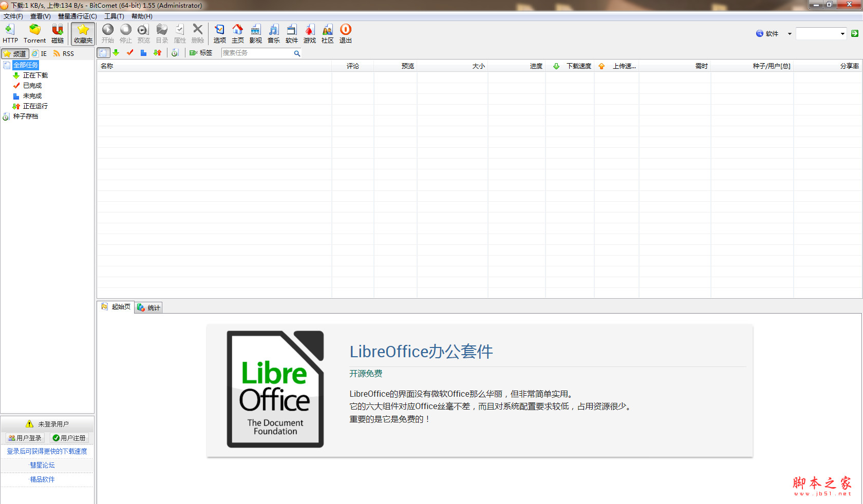Viewport: 863px width, 504px height.
Task: Toggle the all-tasks filter button
Action: [x=103, y=53]
